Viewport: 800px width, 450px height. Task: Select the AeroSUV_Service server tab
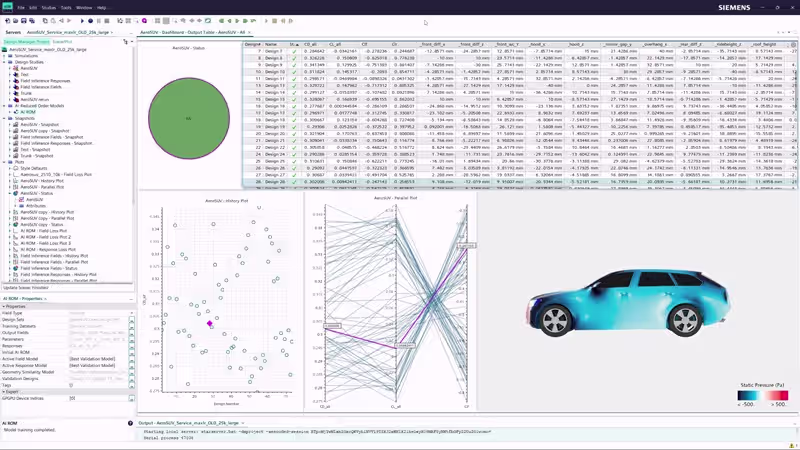68,32
